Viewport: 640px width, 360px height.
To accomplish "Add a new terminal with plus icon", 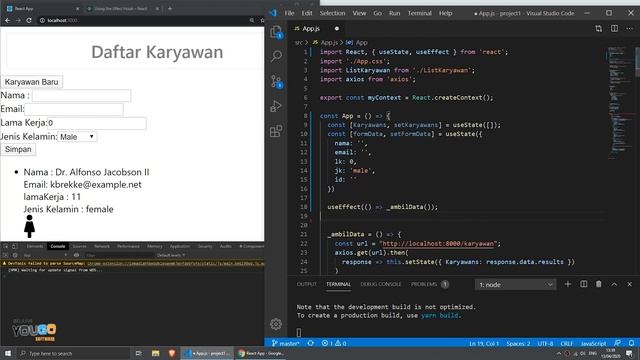I will coord(568,284).
